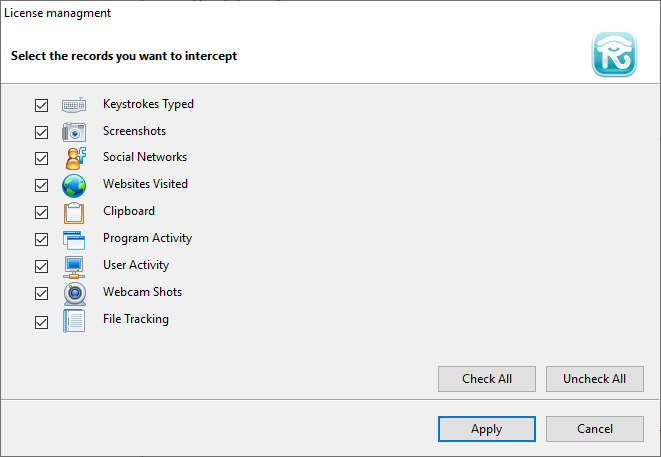
Task: Click the camera icon for Screenshots
Action: (74, 132)
